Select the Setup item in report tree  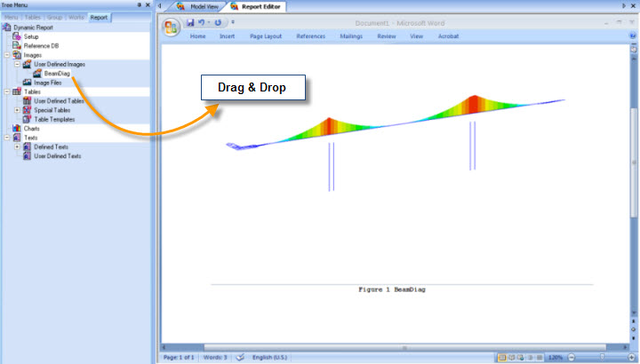point(30,36)
